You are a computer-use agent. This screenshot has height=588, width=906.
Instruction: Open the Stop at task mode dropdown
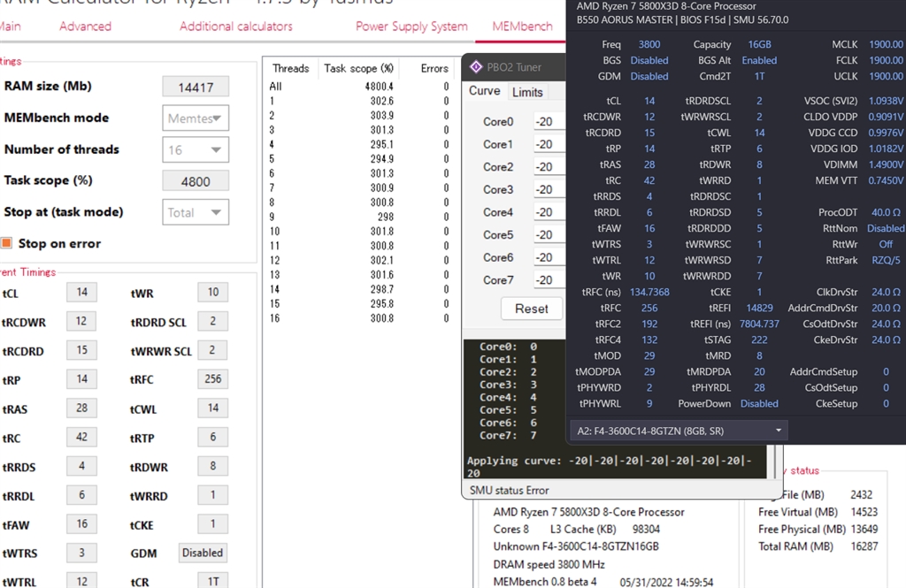[x=196, y=211]
